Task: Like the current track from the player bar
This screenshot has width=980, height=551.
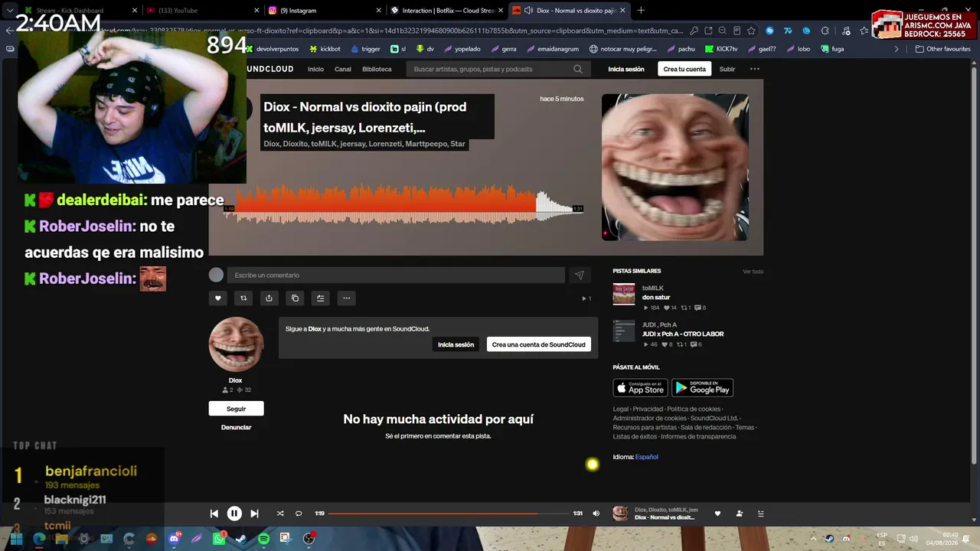Action: (717, 514)
